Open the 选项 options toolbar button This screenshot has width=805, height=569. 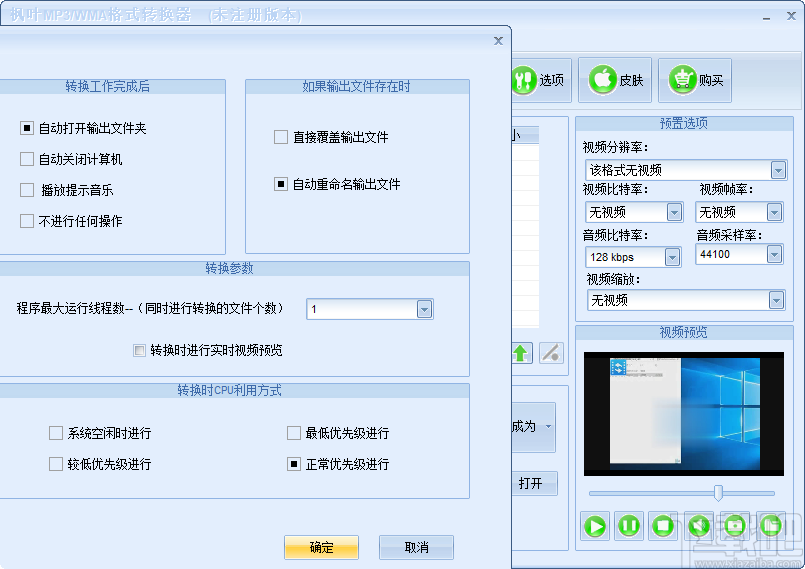tap(541, 80)
